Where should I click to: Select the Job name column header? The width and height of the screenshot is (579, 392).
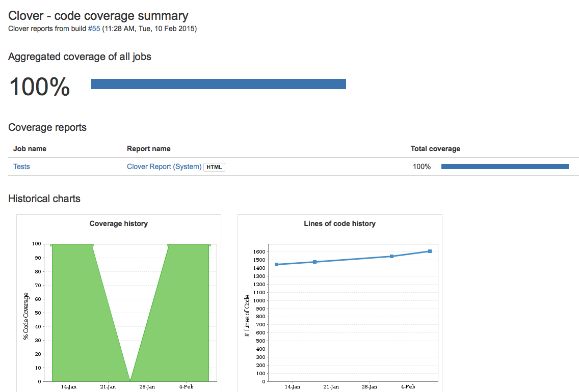coord(30,149)
